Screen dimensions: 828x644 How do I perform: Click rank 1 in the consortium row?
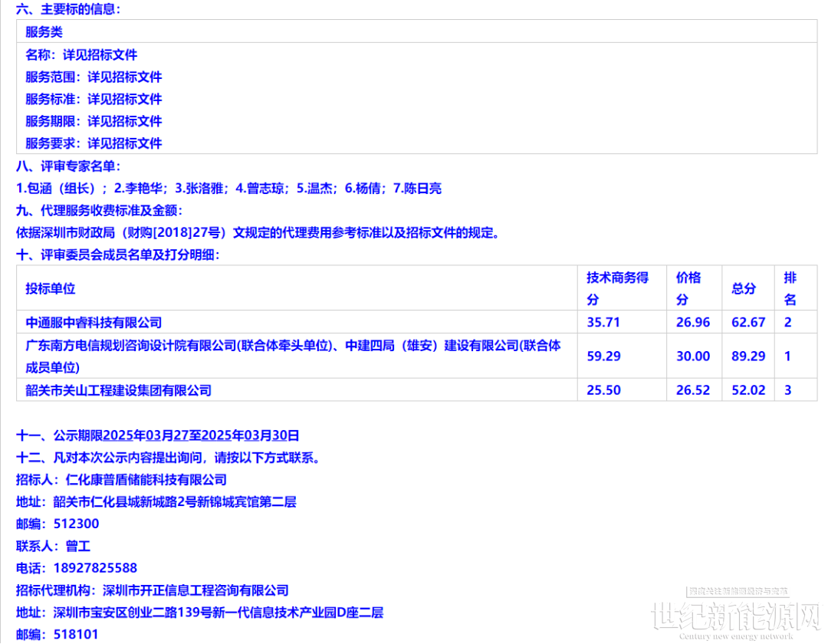pos(787,356)
